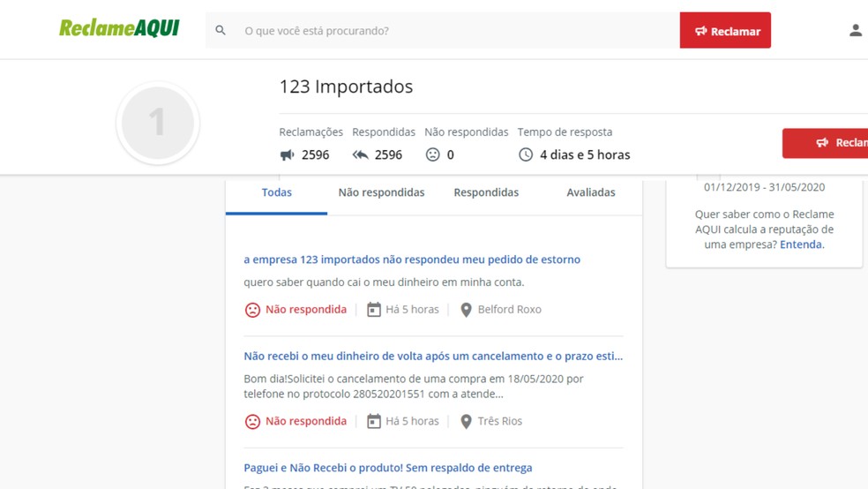
Task: Click the clock icon beside response time
Action: click(x=526, y=154)
